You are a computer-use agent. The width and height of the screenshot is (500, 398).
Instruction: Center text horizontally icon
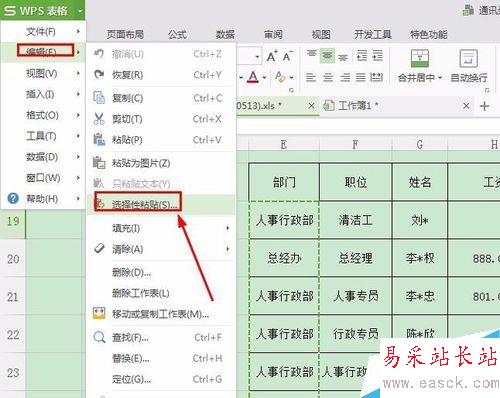tap(328, 78)
